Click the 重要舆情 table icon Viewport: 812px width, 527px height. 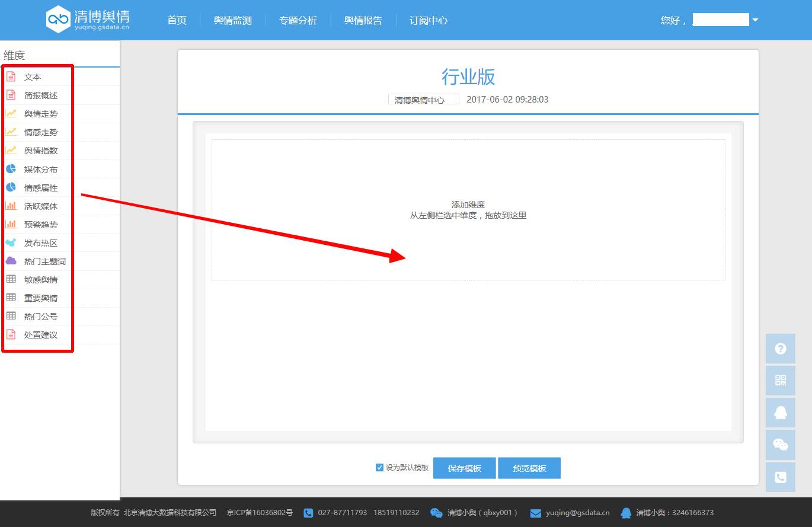click(11, 298)
